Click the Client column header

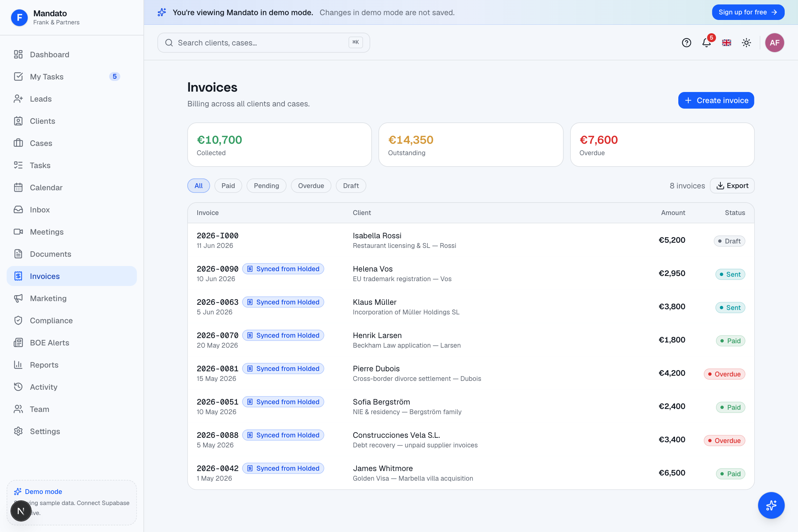coord(362,213)
